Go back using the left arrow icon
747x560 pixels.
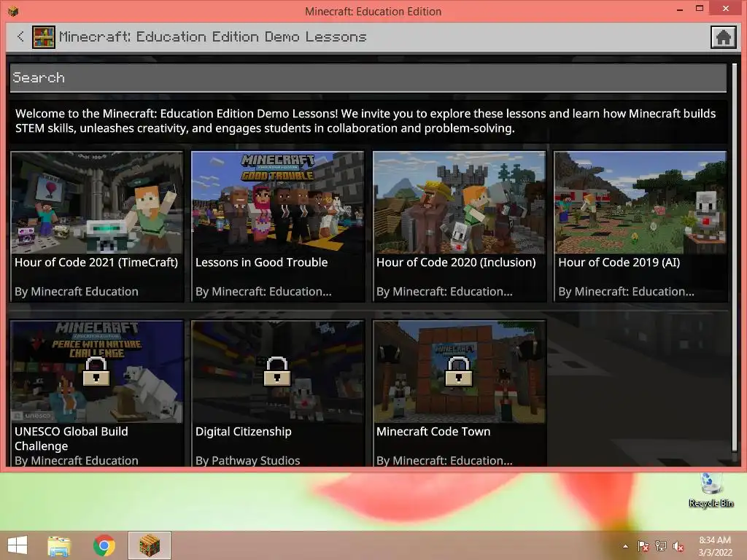click(x=20, y=36)
